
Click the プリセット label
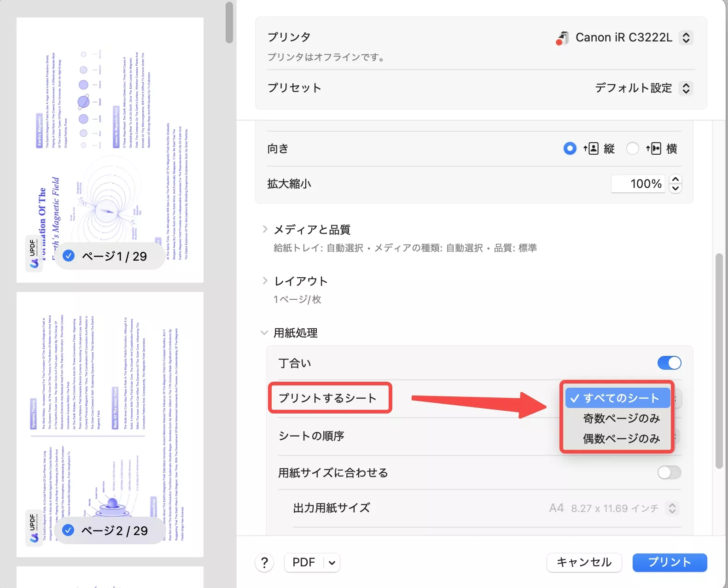pyautogui.click(x=294, y=88)
